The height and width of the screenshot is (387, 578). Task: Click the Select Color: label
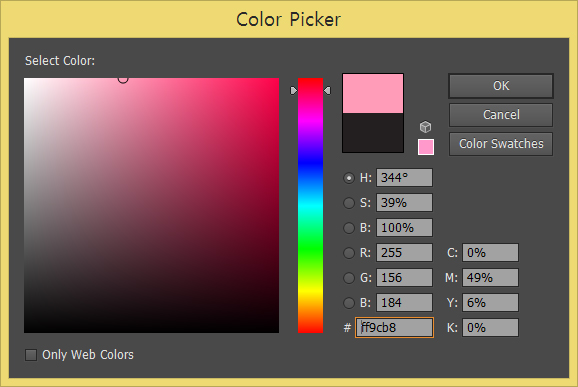tap(60, 60)
